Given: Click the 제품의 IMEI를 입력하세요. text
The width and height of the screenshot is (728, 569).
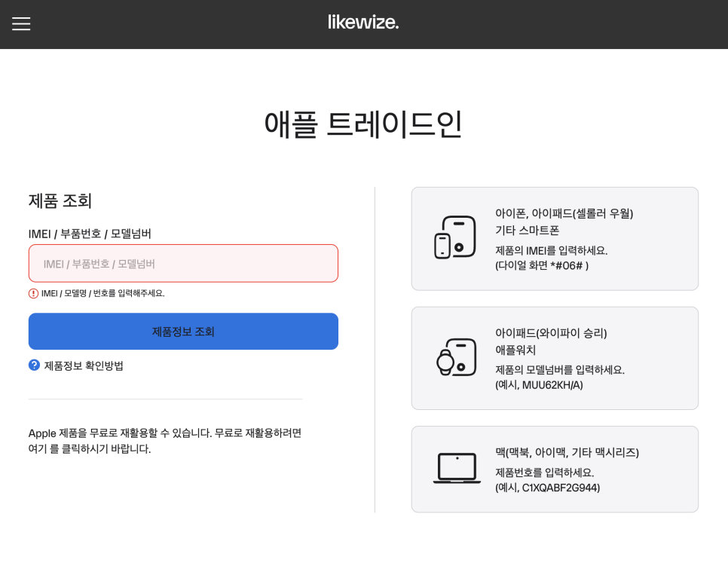Looking at the screenshot, I should (x=551, y=251).
